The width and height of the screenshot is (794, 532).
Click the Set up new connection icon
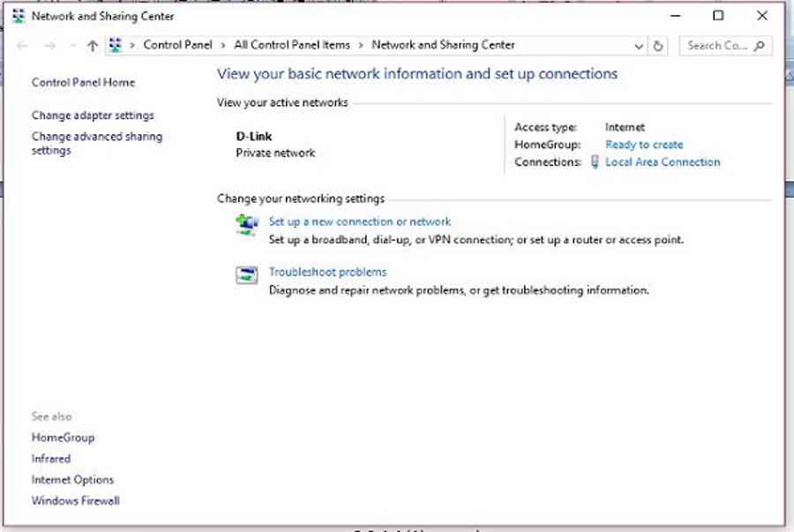(x=247, y=225)
